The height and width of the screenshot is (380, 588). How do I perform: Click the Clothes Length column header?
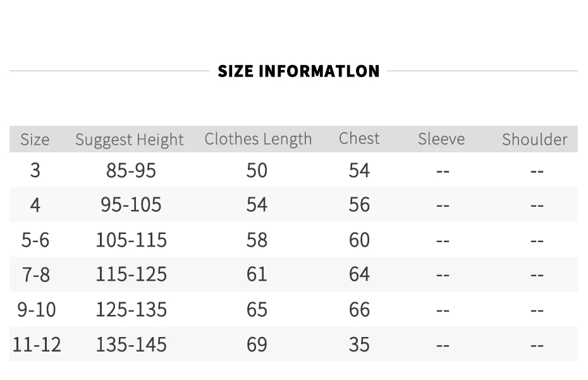tap(258, 139)
